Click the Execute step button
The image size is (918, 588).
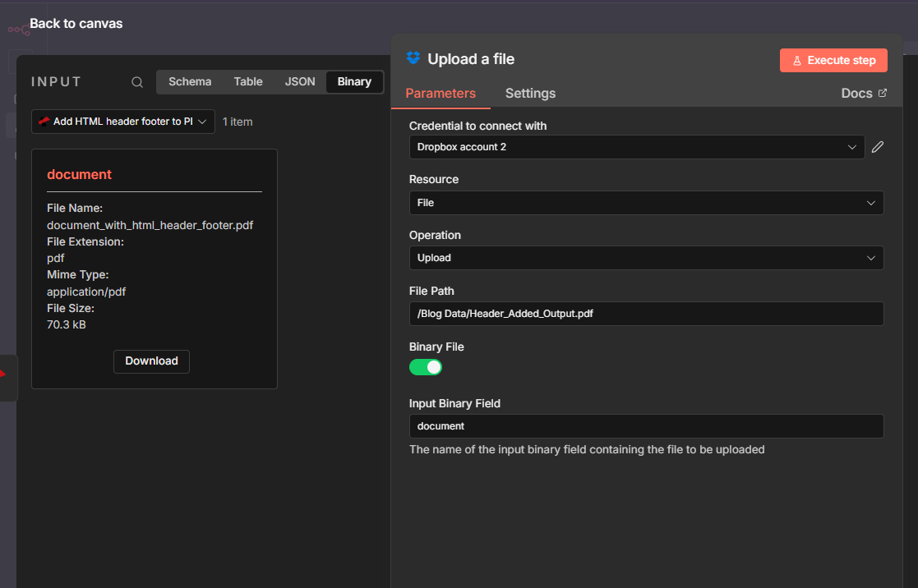(x=833, y=60)
